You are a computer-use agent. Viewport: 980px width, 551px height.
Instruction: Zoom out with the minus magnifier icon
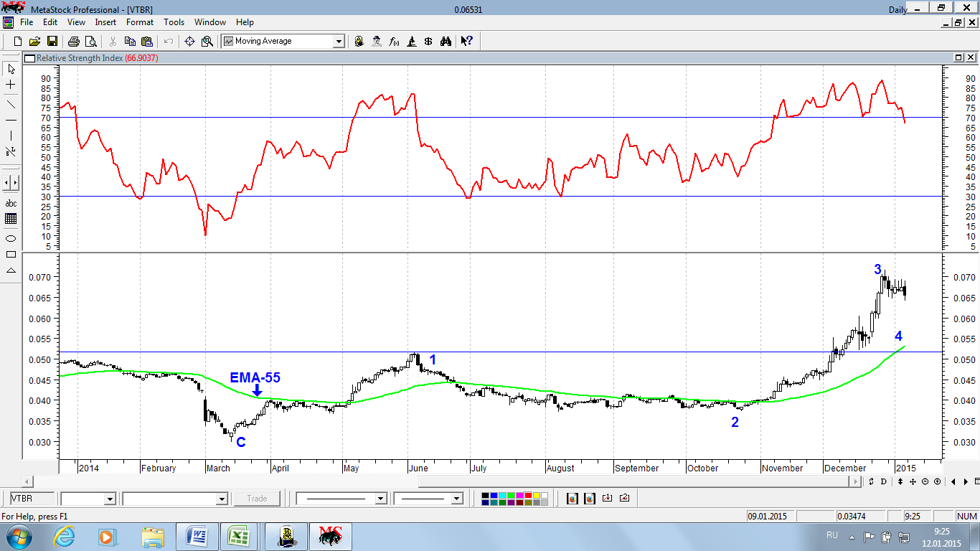tap(925, 481)
